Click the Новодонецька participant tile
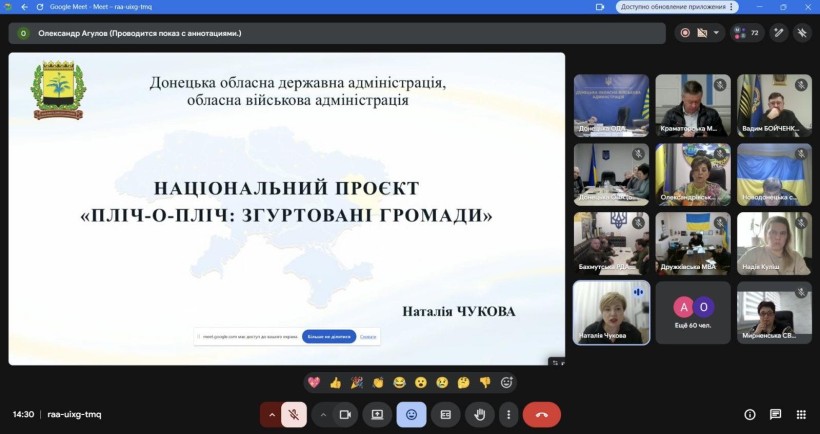The height and width of the screenshot is (434, 820). (x=775, y=175)
